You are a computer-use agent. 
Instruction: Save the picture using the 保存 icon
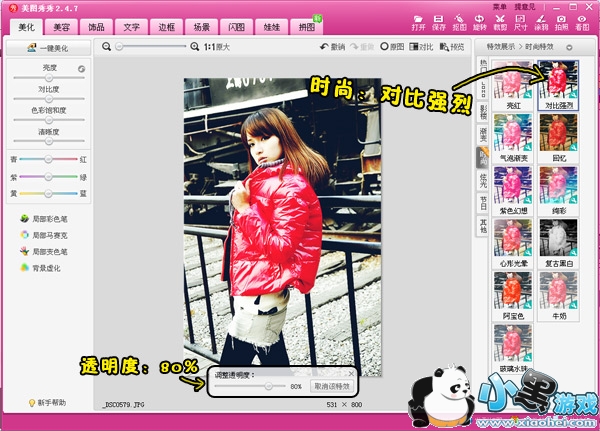tap(439, 23)
